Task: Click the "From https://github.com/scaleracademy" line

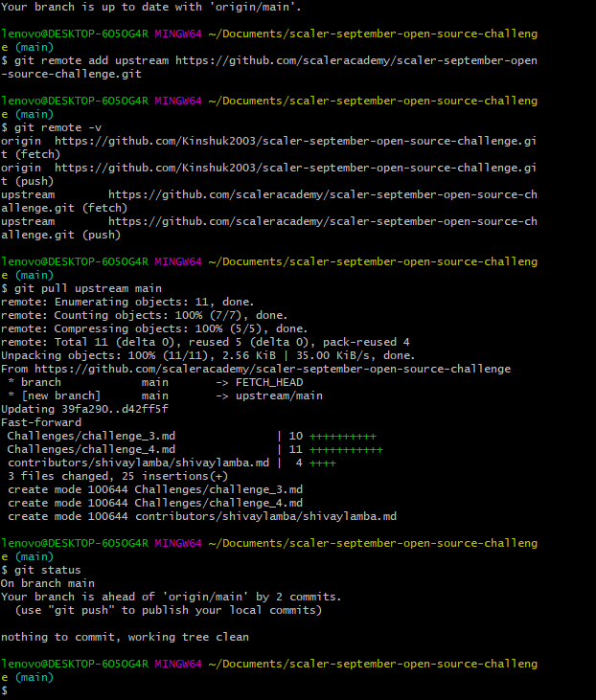Action: (256, 369)
